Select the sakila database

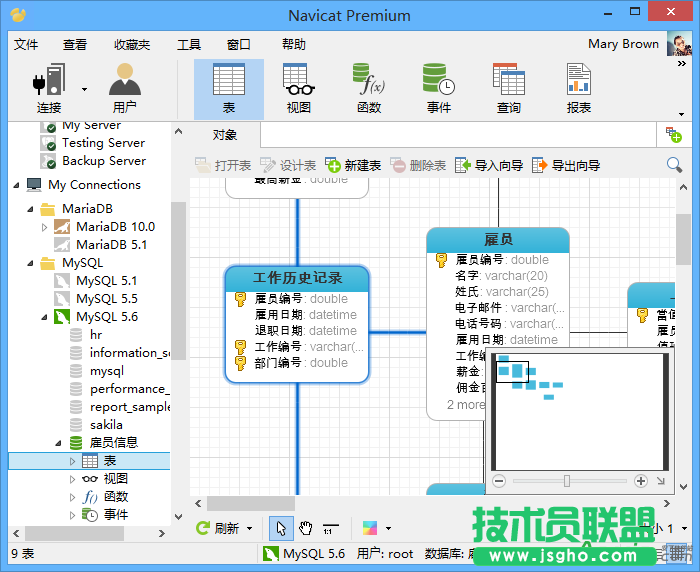[106, 425]
